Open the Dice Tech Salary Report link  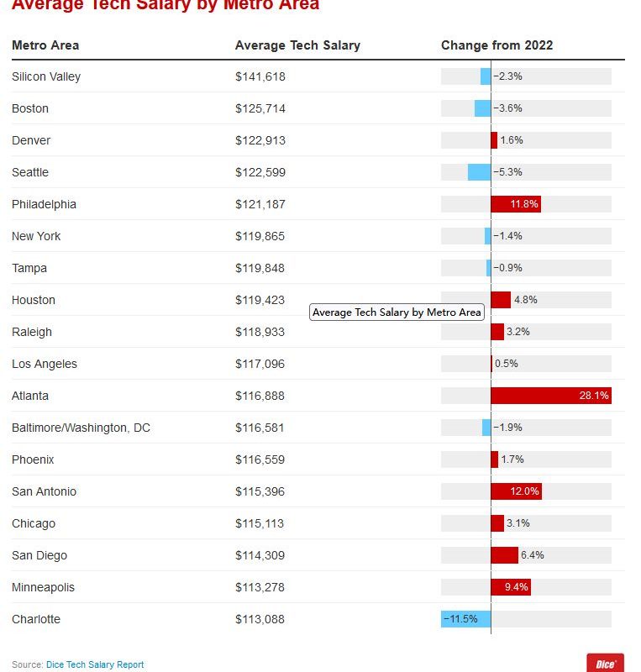click(x=95, y=664)
